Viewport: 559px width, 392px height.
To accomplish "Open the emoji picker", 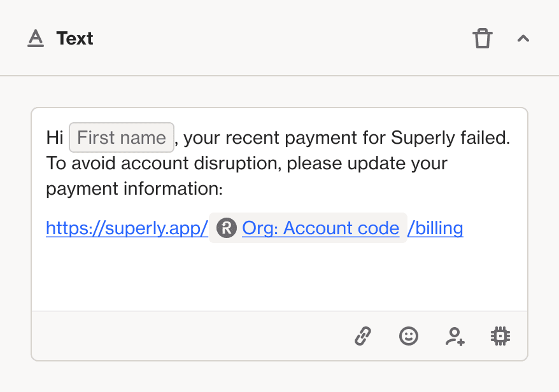I will coord(409,335).
